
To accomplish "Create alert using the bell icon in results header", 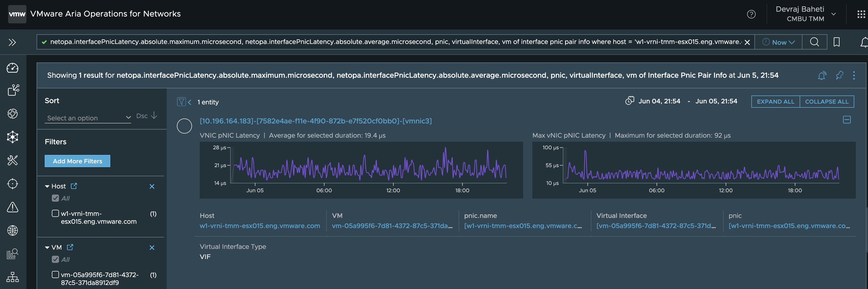I will click(822, 75).
